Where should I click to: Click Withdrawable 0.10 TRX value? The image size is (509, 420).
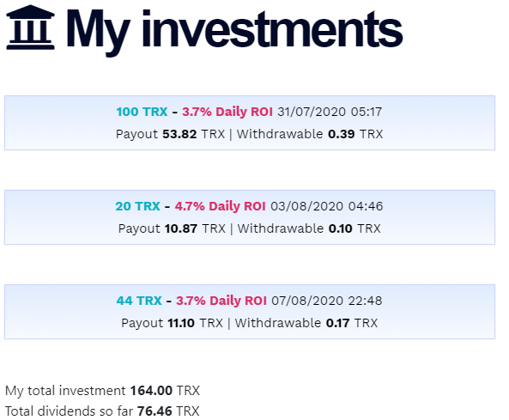pos(309,228)
